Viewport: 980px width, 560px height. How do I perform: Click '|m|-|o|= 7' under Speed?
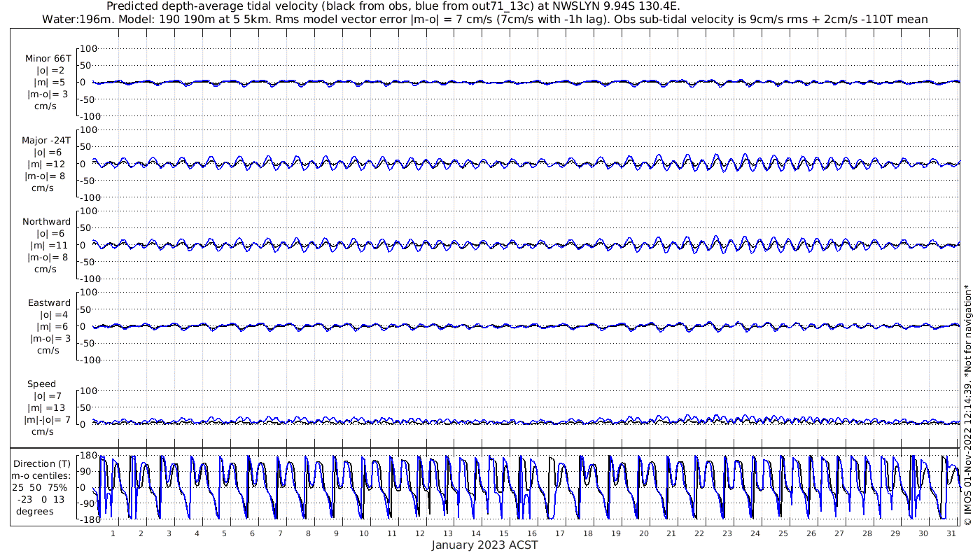point(48,420)
